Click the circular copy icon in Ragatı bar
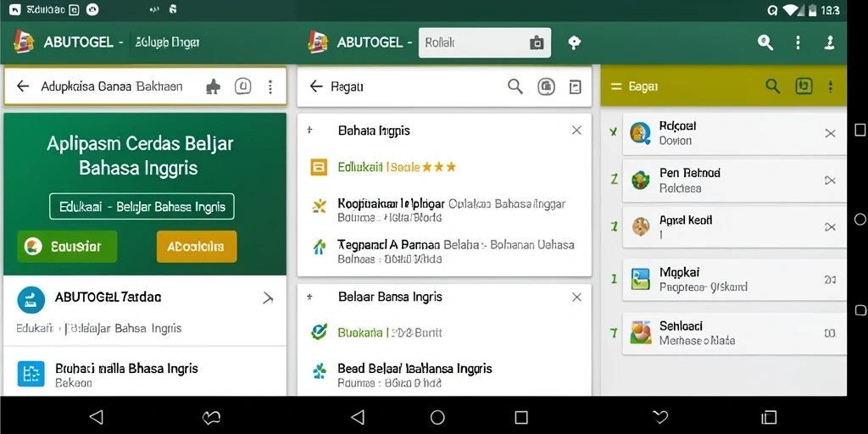The height and width of the screenshot is (434, 868). coord(547,86)
